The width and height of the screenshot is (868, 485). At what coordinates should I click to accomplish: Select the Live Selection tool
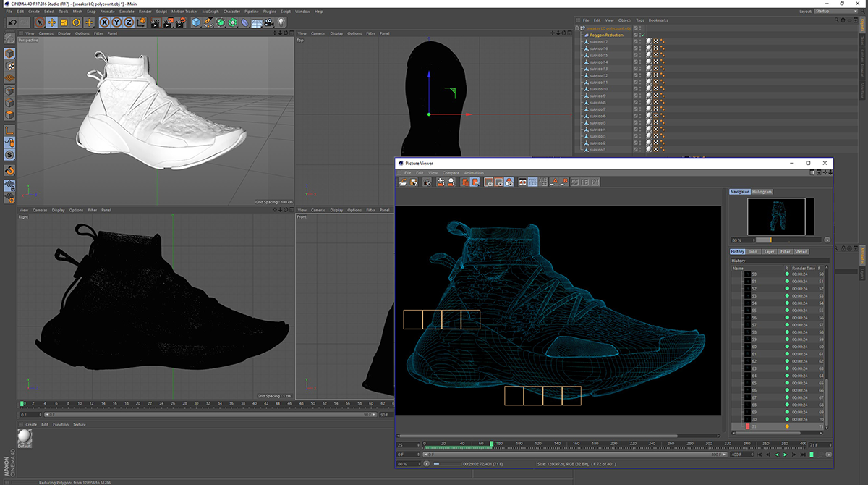coord(41,22)
